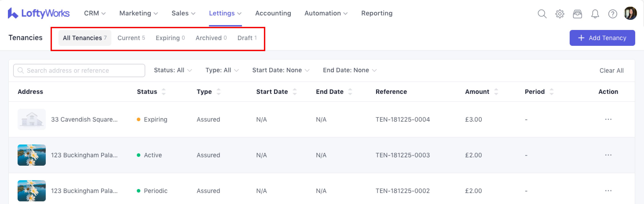
Task: Switch to the Draft tab
Action: 247,38
